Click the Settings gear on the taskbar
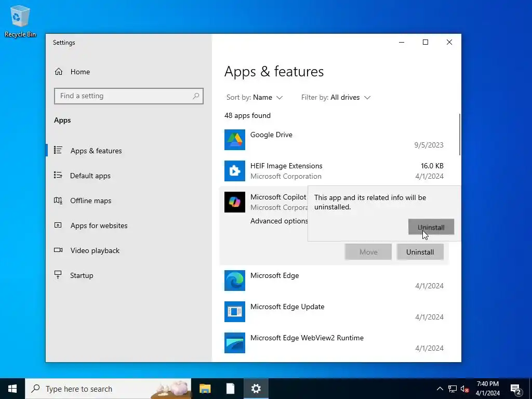532x399 pixels. (256, 389)
